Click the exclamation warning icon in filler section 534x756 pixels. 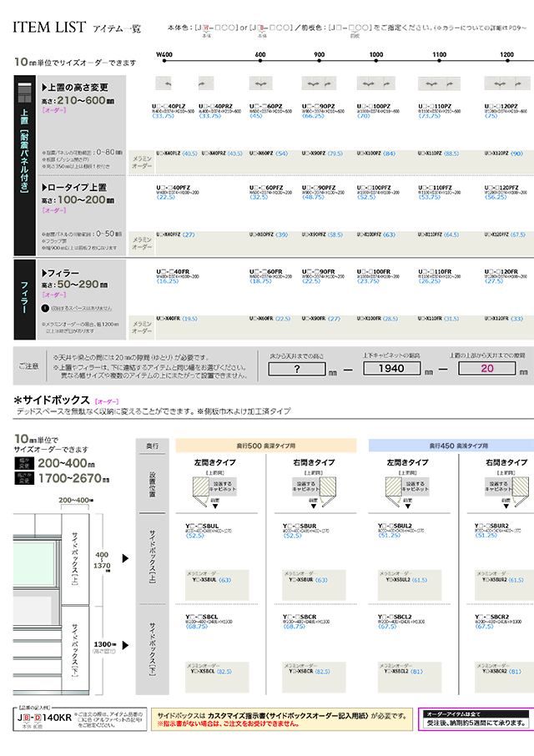(45, 308)
